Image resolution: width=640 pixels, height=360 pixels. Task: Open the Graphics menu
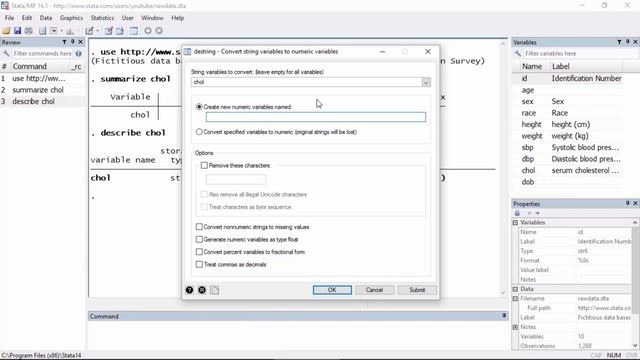[71, 18]
